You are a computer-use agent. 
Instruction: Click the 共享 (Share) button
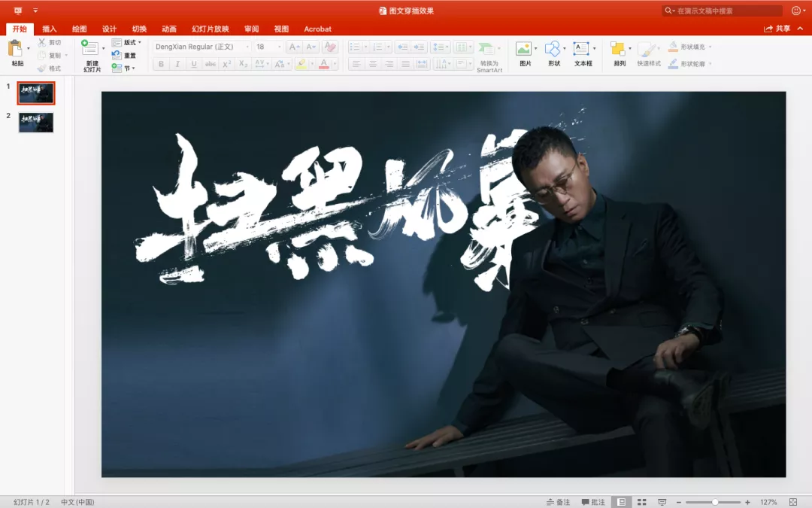tap(777, 29)
